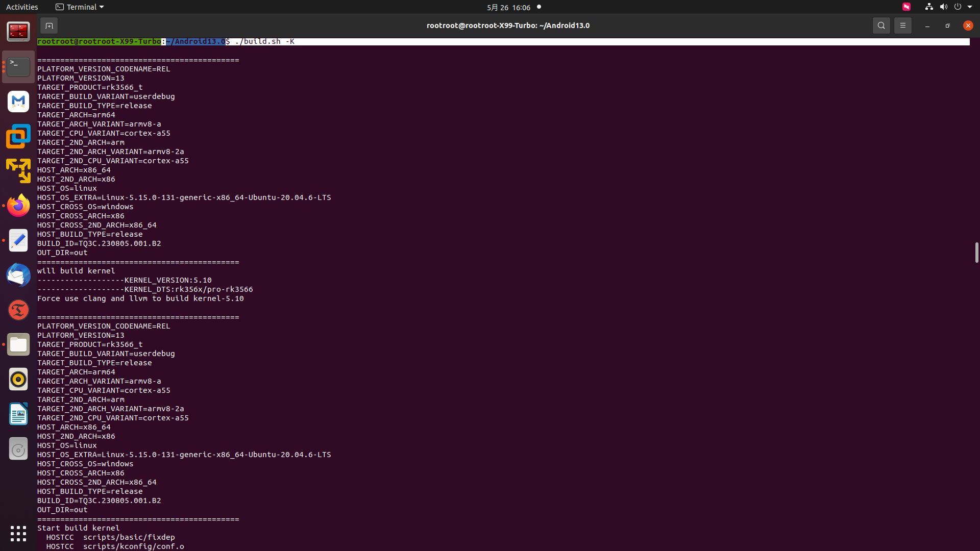Screen dimensions: 980x551
Task: Click the network status icon
Action: coord(929,7)
